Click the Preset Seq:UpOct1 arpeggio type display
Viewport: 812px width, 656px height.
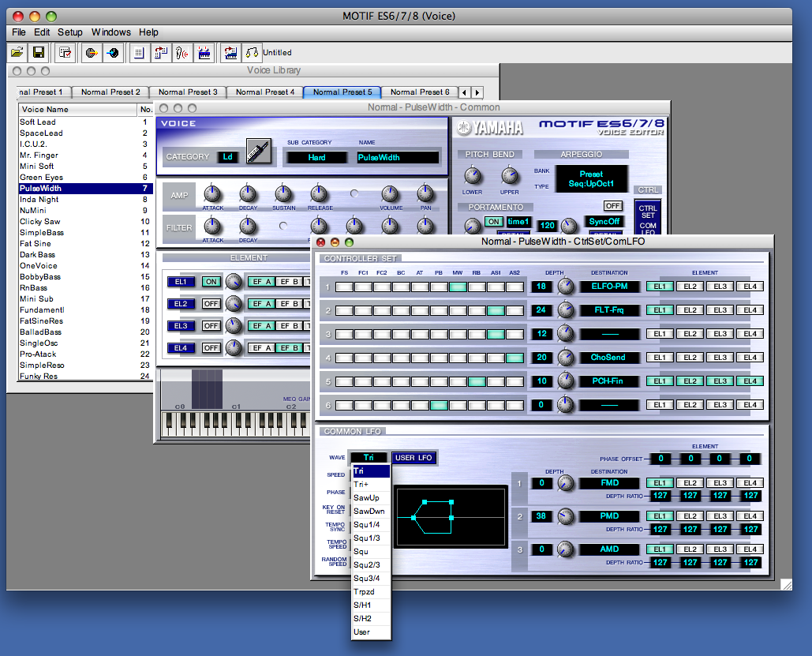coord(591,178)
